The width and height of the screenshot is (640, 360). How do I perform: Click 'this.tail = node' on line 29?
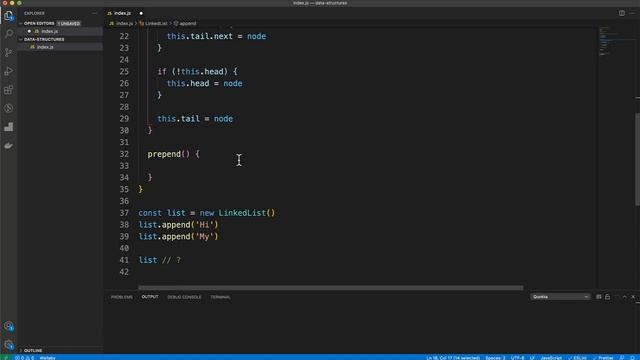point(195,119)
